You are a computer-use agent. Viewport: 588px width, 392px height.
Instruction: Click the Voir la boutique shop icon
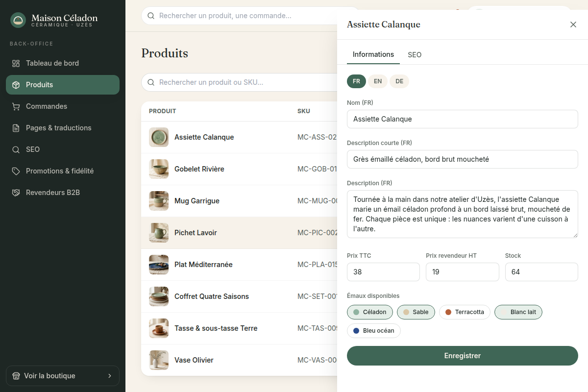[16, 376]
